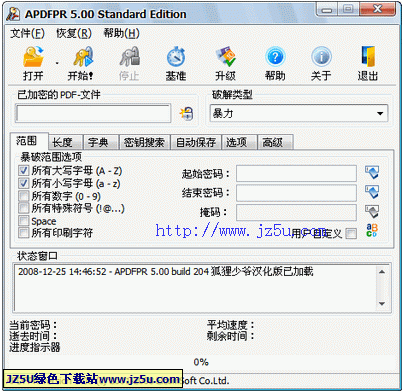The width and height of the screenshot is (406, 391).
Task: Click the APDFPR title bar app icon
Action: click(13, 14)
